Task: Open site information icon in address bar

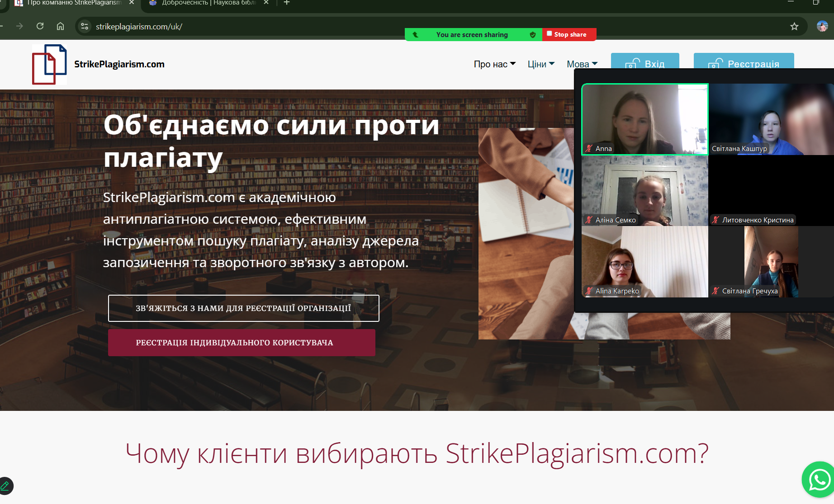Action: [x=85, y=27]
